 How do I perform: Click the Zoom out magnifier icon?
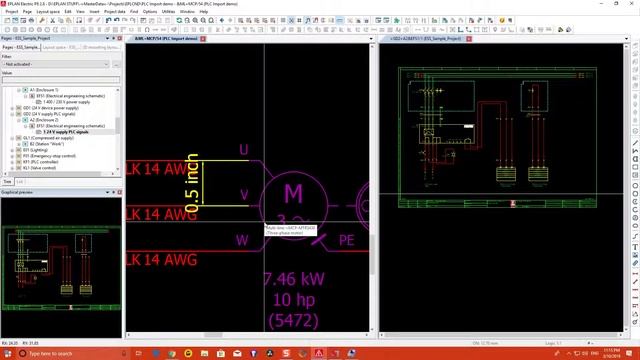(203, 20)
